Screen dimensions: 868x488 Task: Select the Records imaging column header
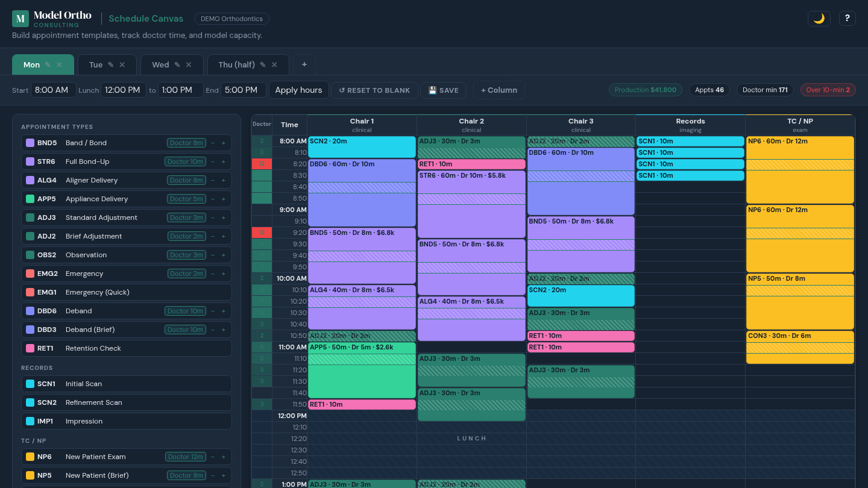point(690,125)
